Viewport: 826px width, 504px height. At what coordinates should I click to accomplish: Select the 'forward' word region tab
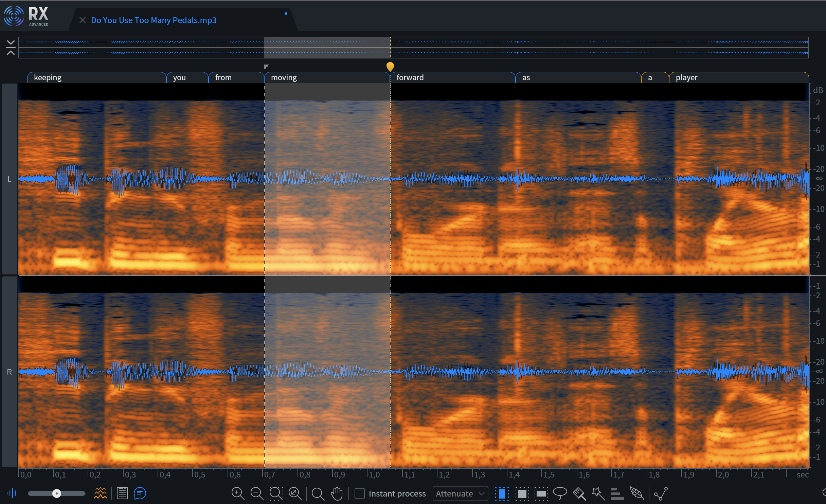[x=410, y=77]
